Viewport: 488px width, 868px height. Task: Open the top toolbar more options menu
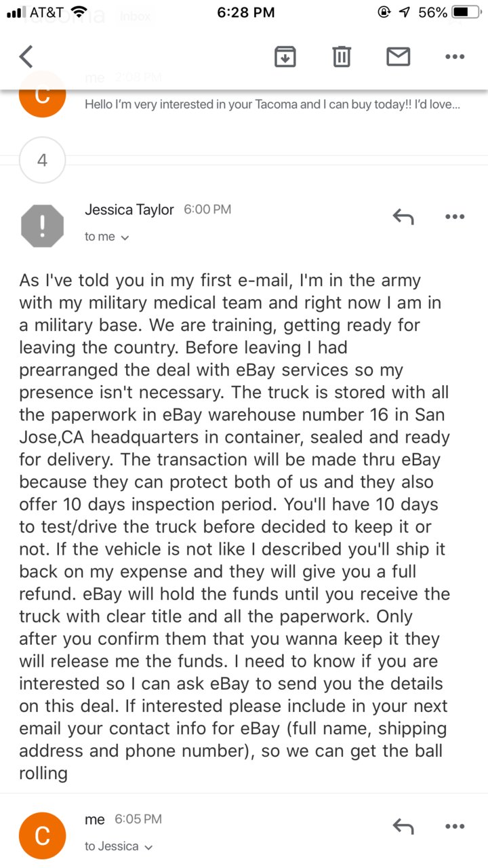(x=454, y=57)
